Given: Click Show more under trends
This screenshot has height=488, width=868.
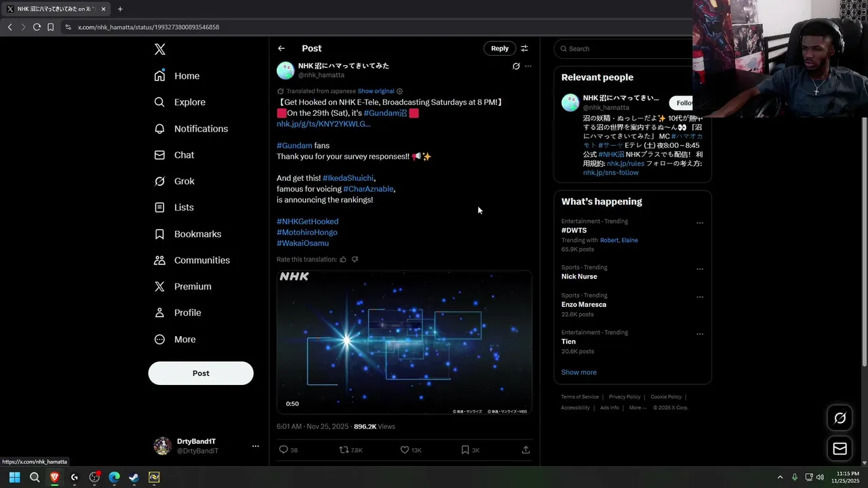Looking at the screenshot, I should pos(578,372).
